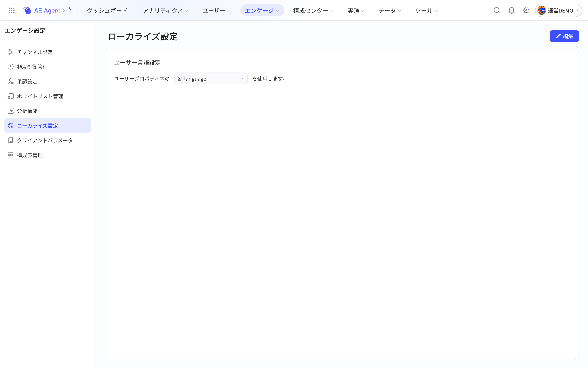Open the language property dropdown
588x368 pixels.
pyautogui.click(x=211, y=79)
